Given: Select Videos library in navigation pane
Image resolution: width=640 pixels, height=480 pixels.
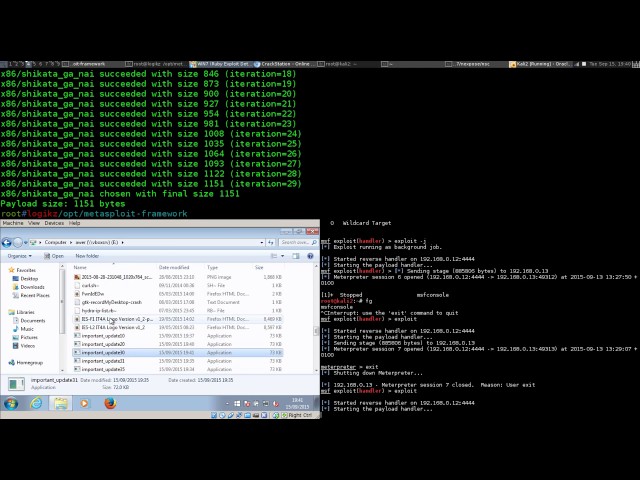Looking at the screenshot, I should click(x=24, y=346).
